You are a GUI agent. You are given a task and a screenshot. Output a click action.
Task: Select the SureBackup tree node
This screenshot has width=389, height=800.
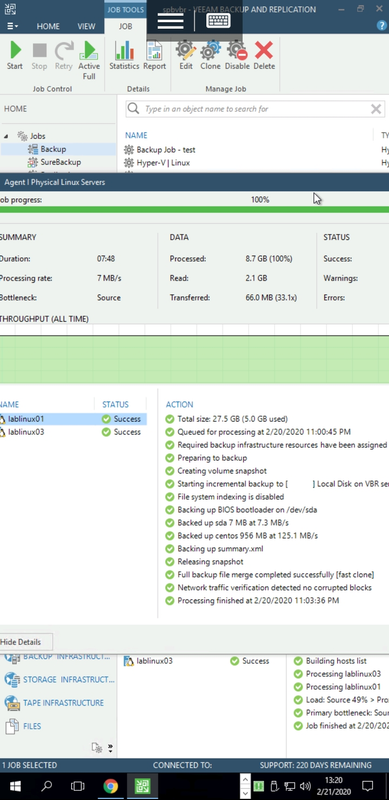[x=54, y=162]
